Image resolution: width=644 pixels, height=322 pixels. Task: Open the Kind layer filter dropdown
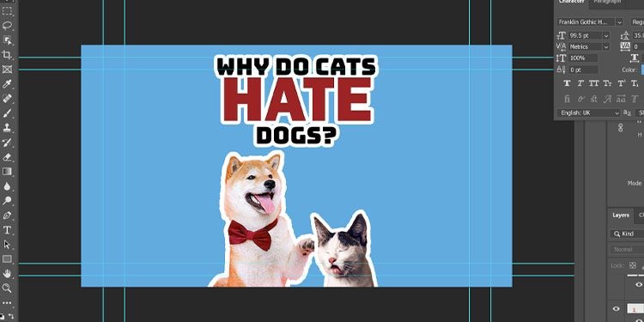point(627,234)
